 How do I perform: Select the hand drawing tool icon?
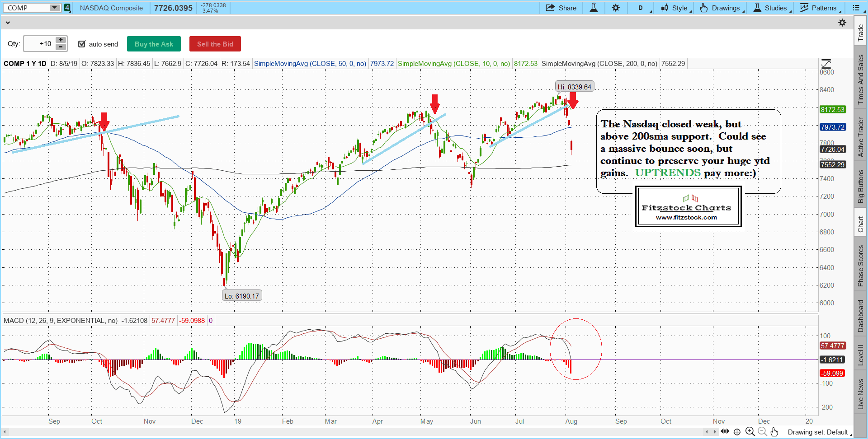click(x=774, y=432)
